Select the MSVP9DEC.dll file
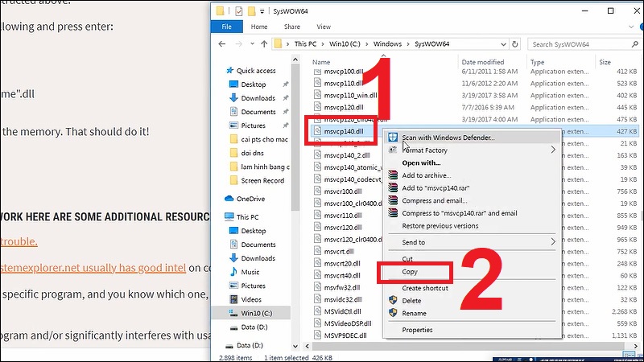Viewport: 644px width, 362px height. (345, 335)
